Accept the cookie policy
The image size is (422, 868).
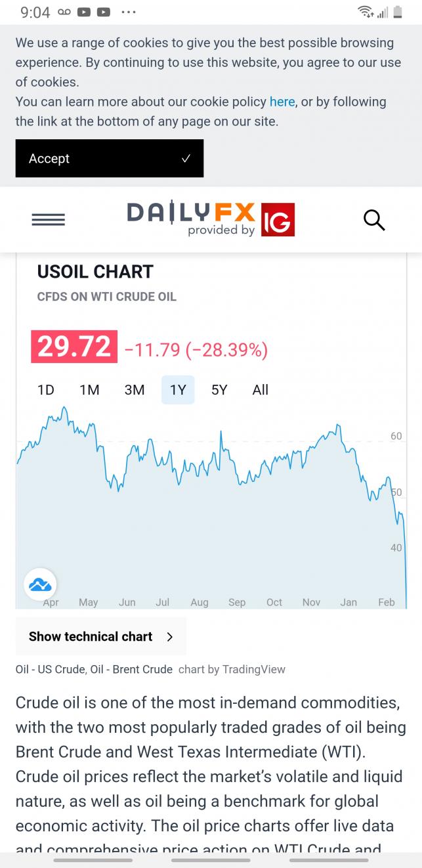109,158
